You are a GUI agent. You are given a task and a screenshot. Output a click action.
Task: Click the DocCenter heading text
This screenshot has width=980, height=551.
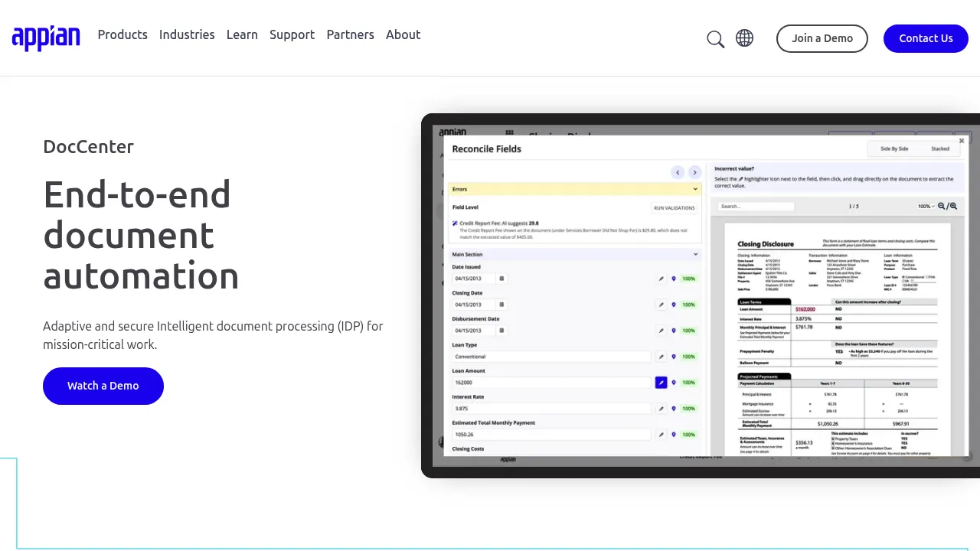89,147
